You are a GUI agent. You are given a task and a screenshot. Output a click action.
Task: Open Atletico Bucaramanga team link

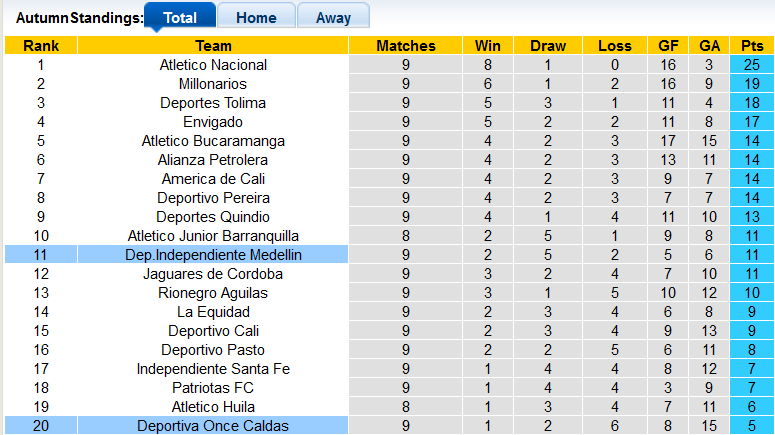213,141
